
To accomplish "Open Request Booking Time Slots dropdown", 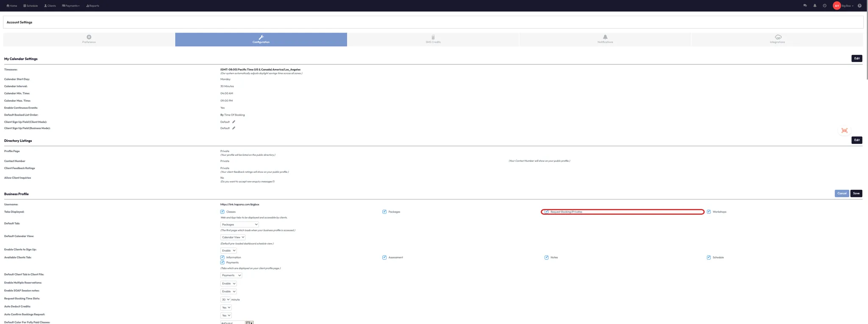I will pos(225,299).
